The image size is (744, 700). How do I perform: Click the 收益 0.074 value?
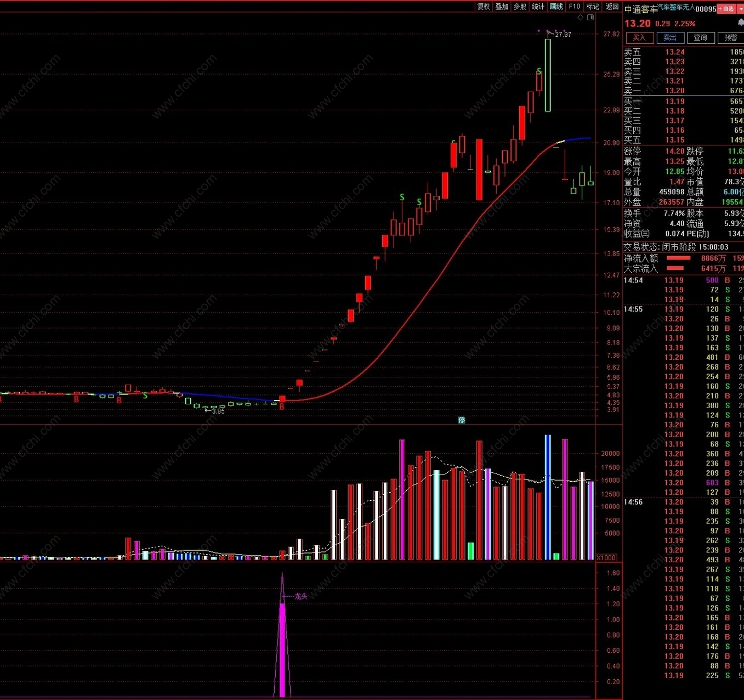pyautogui.click(x=674, y=234)
